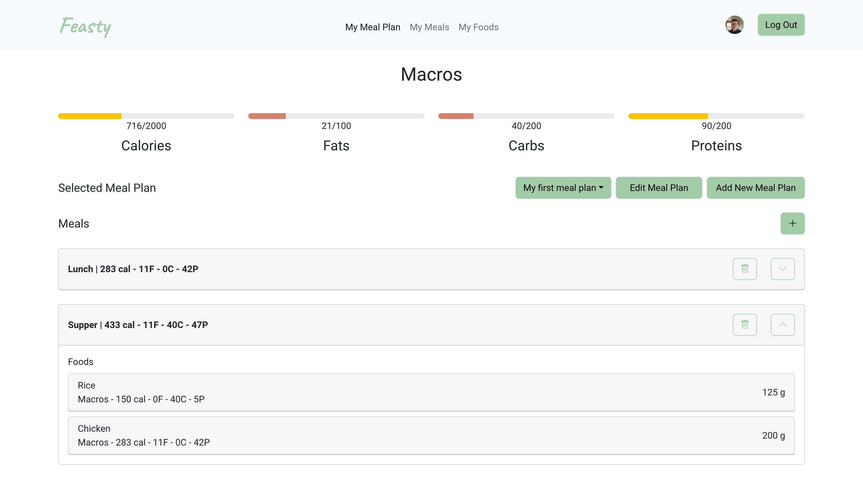
Task: Click the user profile avatar icon
Action: [735, 24]
